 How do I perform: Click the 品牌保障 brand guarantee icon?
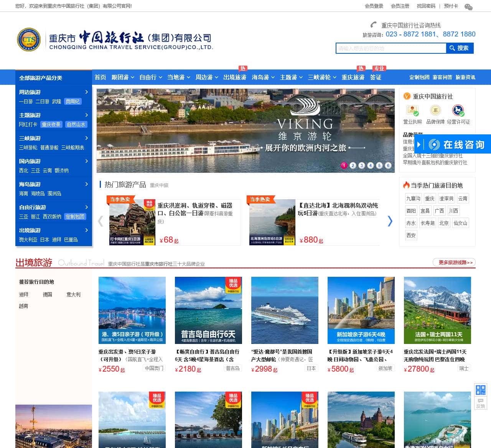coord(435,111)
